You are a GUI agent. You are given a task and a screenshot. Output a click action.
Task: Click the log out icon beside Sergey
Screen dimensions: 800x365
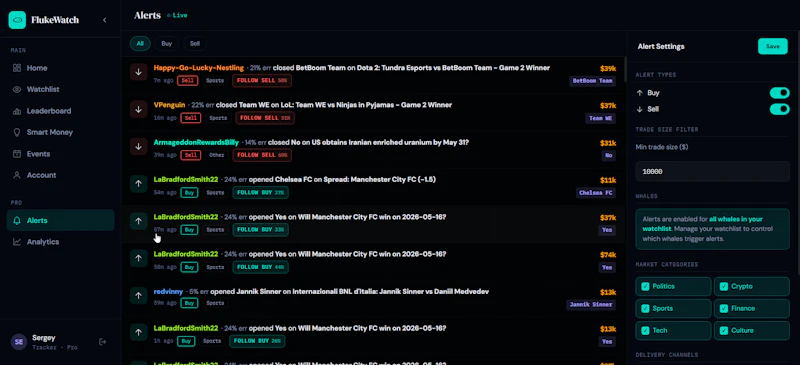click(103, 342)
